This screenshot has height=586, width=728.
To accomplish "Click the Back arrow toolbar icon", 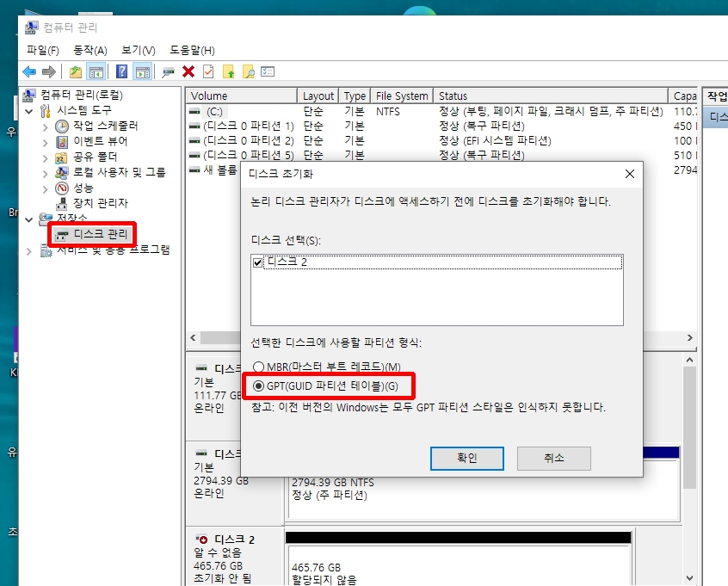I will pyautogui.click(x=29, y=71).
